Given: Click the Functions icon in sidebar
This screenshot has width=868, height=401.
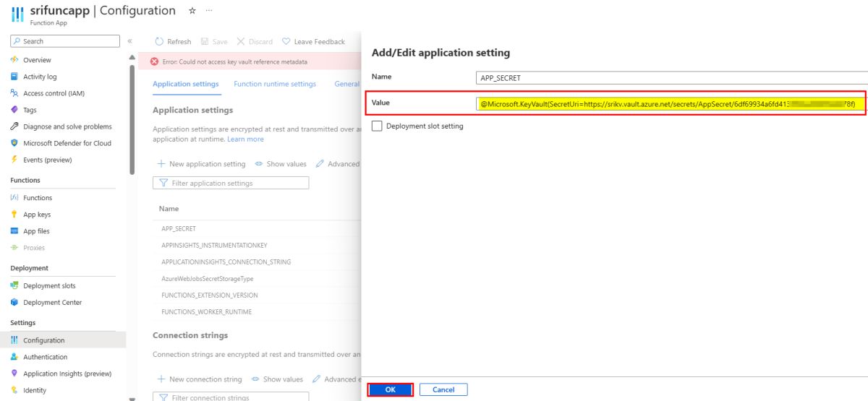Looking at the screenshot, I should 14,198.
